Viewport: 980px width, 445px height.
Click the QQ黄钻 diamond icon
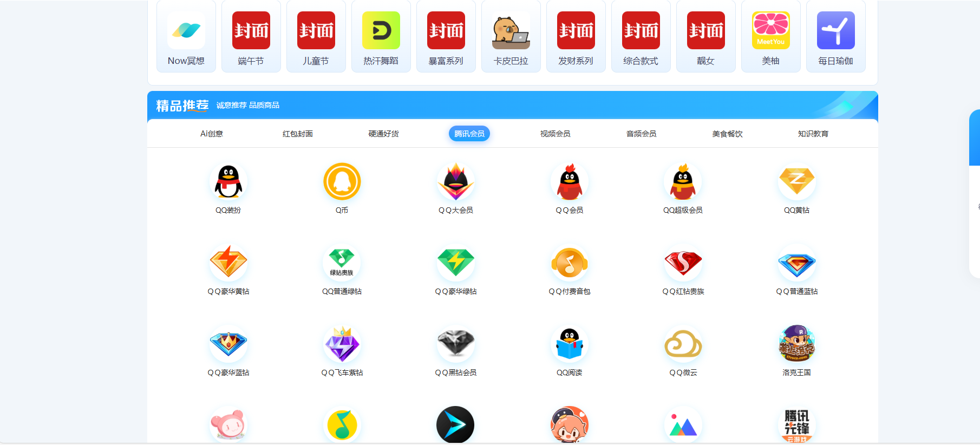(796, 182)
